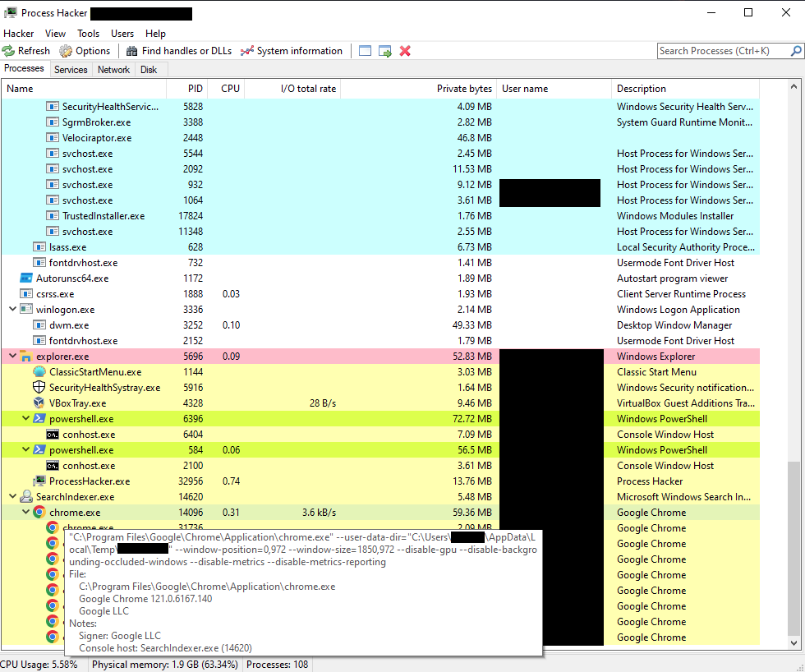Viewport: 805px width, 672px height.
Task: Collapse the winlogon.exe subtree
Action: pos(11,309)
